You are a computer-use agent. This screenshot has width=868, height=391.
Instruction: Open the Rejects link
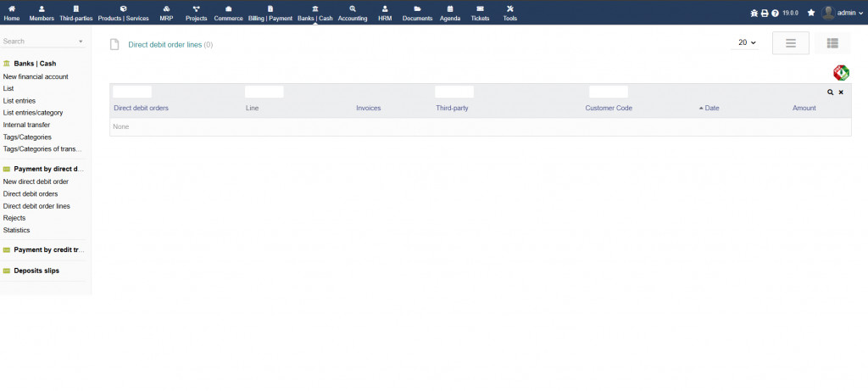tap(14, 218)
